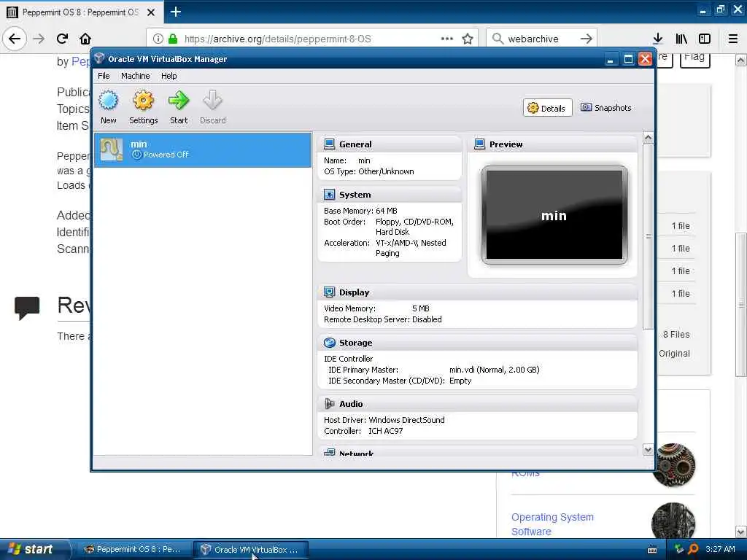Click the Base Memory 64 MB value
Image resolution: width=747 pixels, height=560 pixels.
(x=387, y=211)
